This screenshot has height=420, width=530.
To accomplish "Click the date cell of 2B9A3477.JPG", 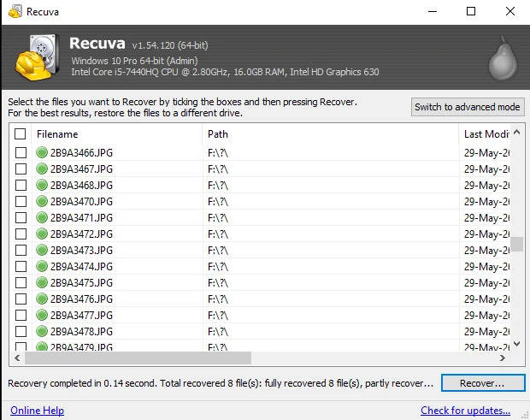I will click(x=486, y=315).
